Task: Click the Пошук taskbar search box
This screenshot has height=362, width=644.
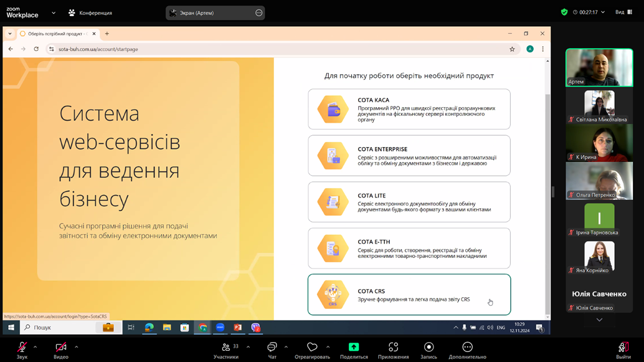Action: coord(70,328)
